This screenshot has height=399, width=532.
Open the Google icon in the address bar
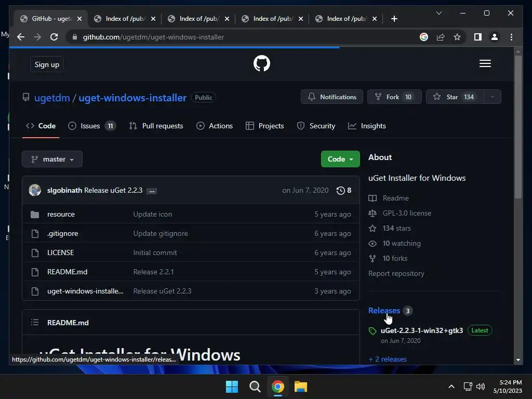[x=424, y=37]
